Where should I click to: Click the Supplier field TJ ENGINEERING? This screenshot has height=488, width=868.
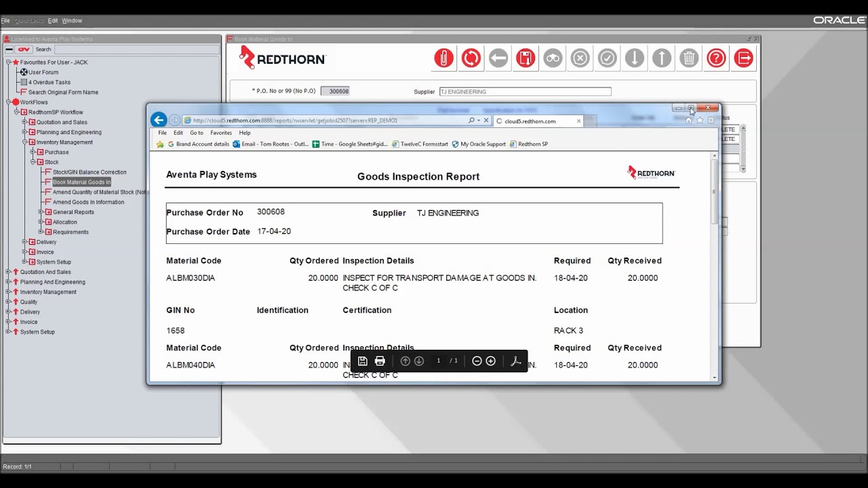click(x=525, y=91)
